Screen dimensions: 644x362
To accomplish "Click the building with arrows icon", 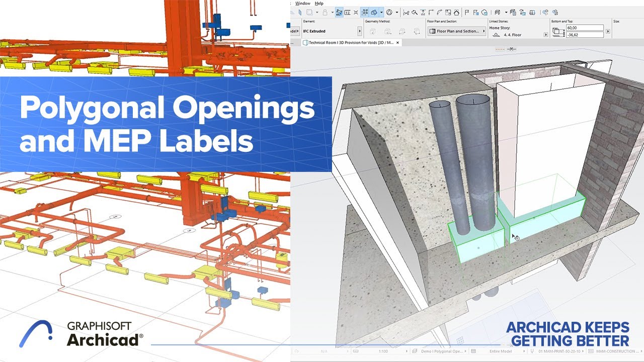I will pos(523,12).
